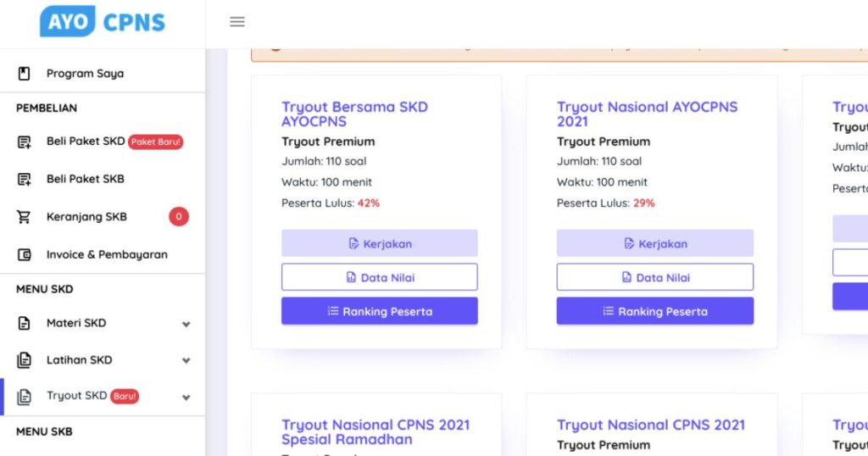This screenshot has height=456, width=868.
Task: Click Kerjakan for Tryout Bersama SKD AYOCPNS
Action: 380,243
